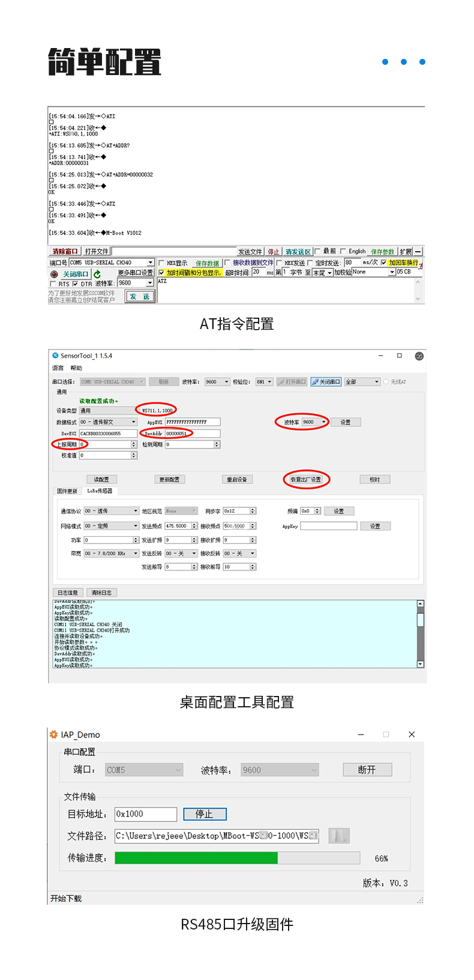Click the SensorTool app logo icon
This screenshot has height=980, width=474.
55,355
